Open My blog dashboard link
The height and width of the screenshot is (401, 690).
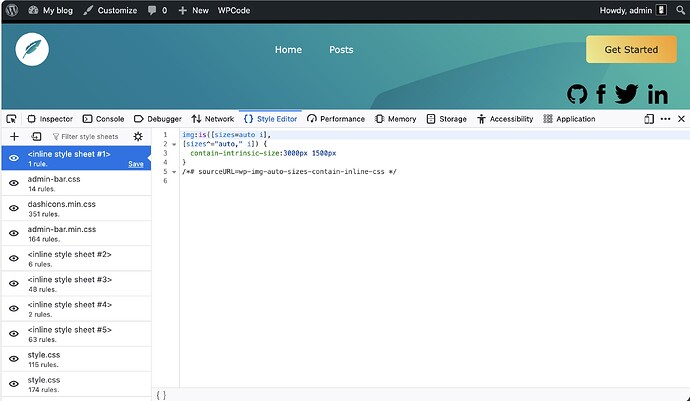[50, 10]
